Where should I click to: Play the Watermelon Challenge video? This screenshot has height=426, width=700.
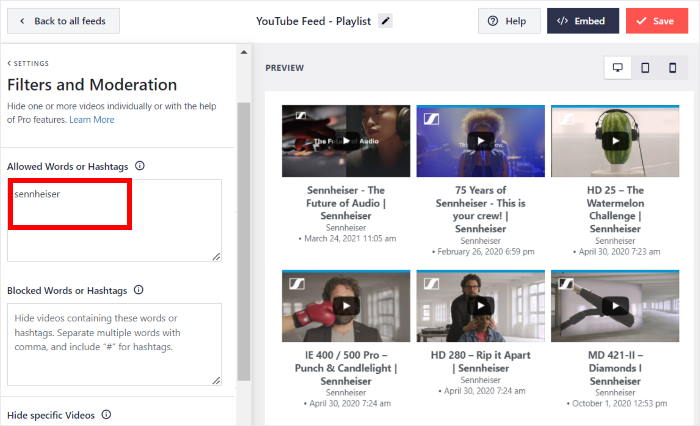[x=615, y=141]
